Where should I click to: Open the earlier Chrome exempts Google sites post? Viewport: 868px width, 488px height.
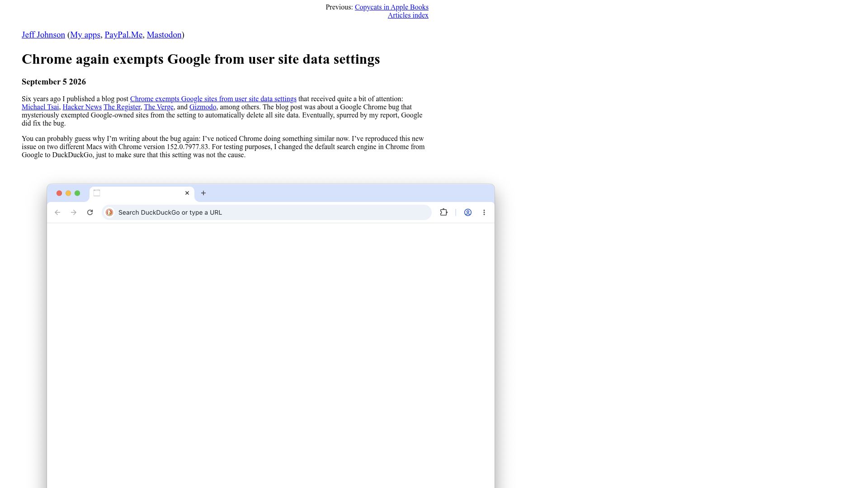point(213,99)
